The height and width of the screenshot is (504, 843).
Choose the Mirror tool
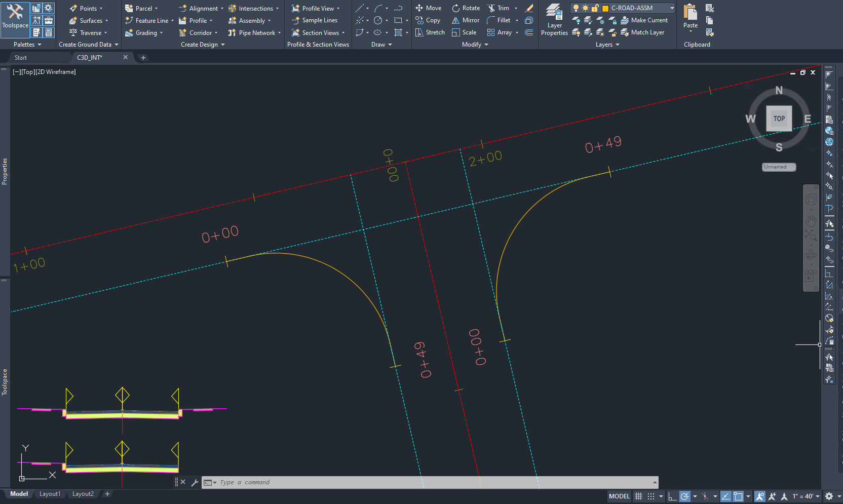tap(466, 20)
